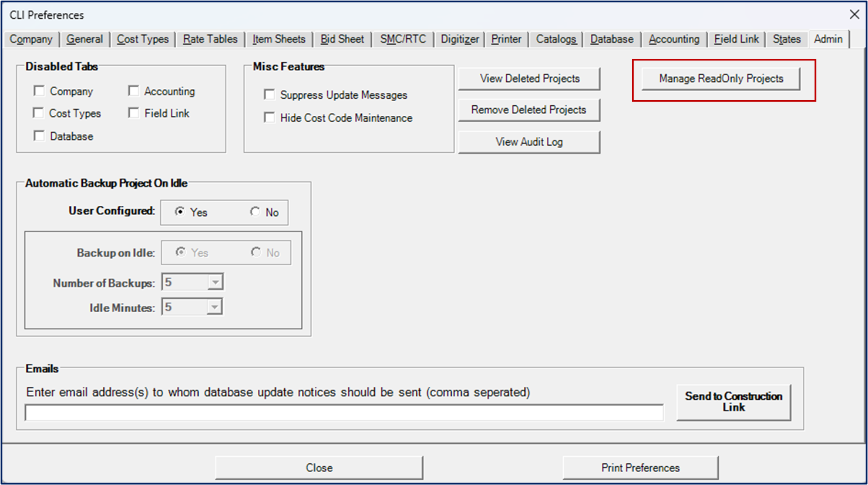Go to the Bid Sheet tab
Viewport: 868px width, 485px height.
point(342,39)
